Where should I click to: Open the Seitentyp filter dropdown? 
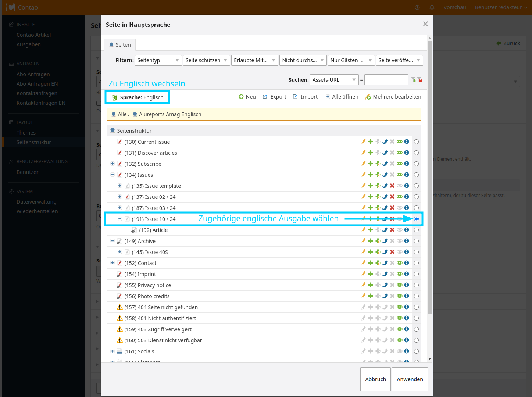coord(158,60)
